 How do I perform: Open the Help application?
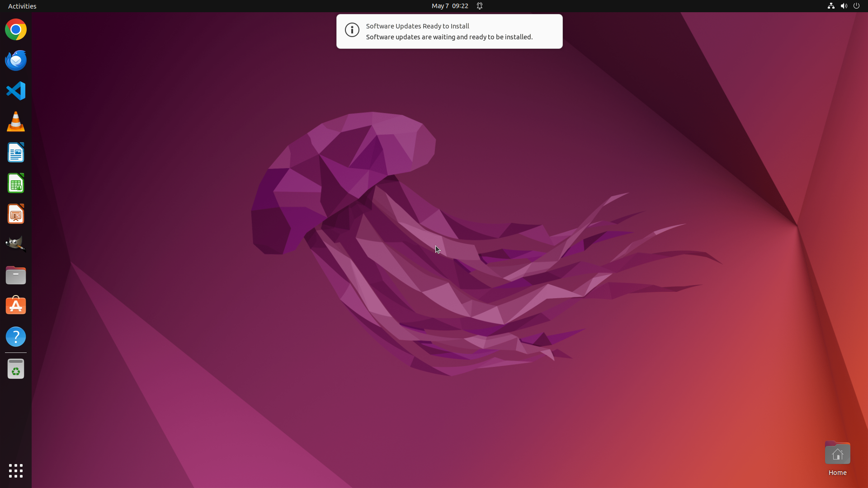(16, 337)
